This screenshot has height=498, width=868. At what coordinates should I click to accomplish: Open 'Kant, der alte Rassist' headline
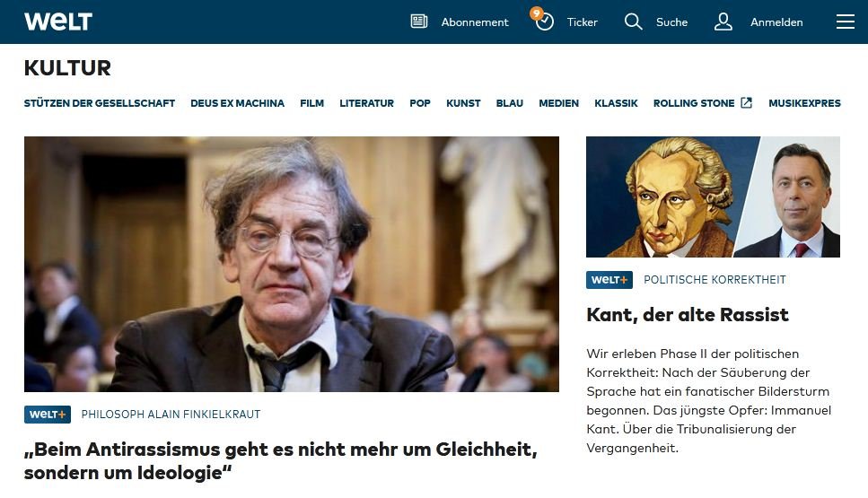tap(688, 315)
